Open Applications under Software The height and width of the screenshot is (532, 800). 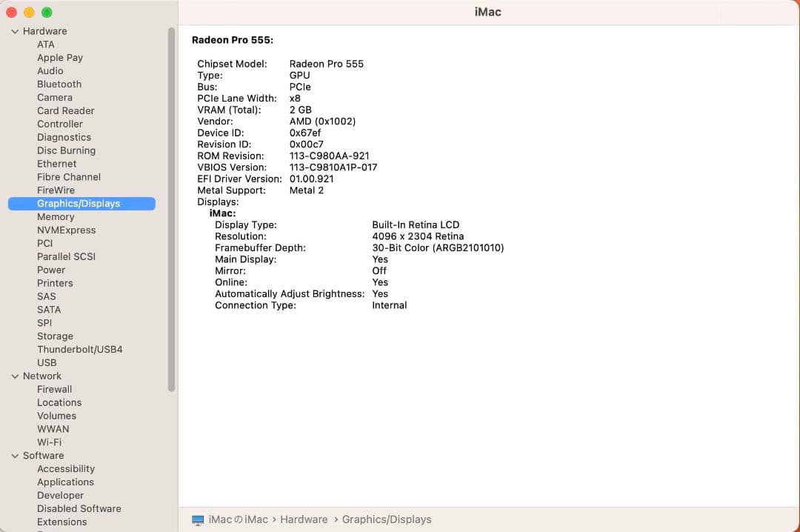[65, 482]
